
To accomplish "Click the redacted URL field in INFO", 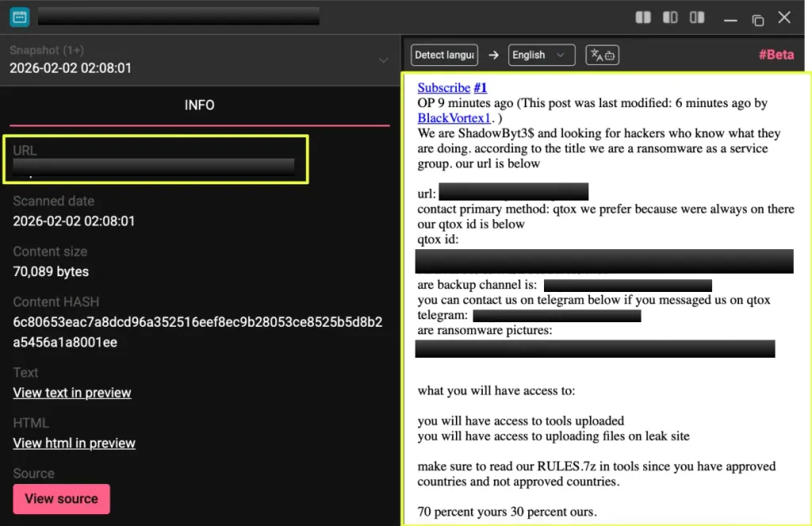I will tap(154, 166).
